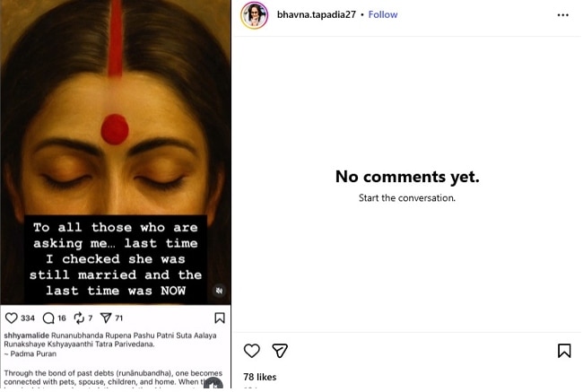583x392 pixels.
Task: Like the post using the heart above 78 likes
Action: [252, 351]
